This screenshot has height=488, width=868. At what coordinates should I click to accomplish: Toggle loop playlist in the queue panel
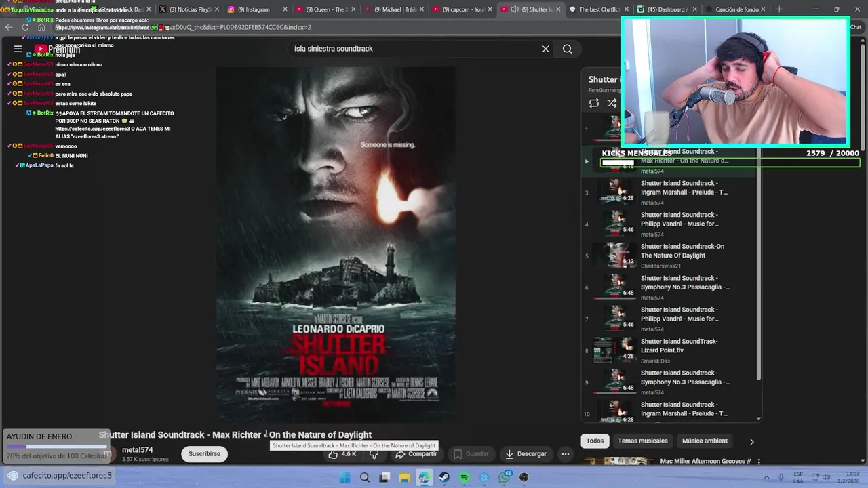coord(594,103)
